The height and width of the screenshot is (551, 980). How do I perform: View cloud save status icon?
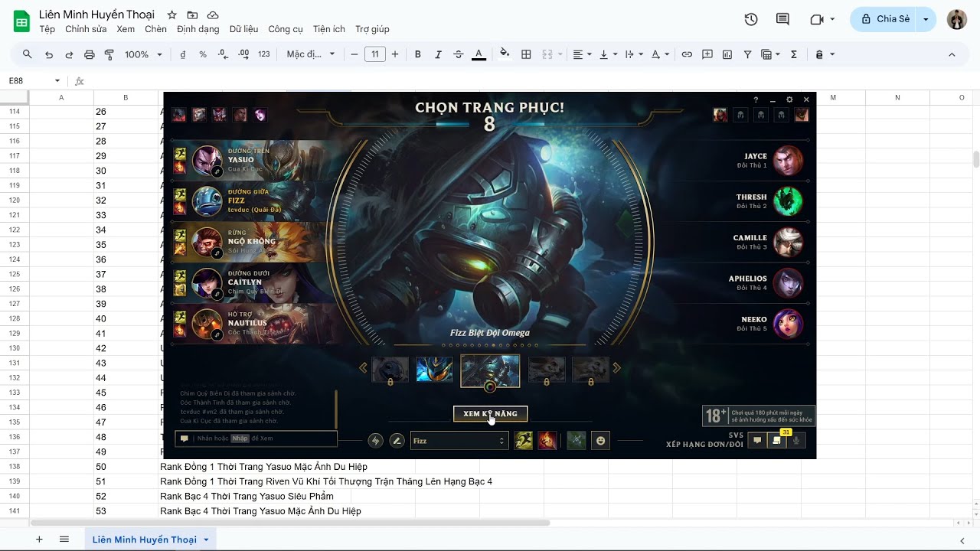click(213, 15)
